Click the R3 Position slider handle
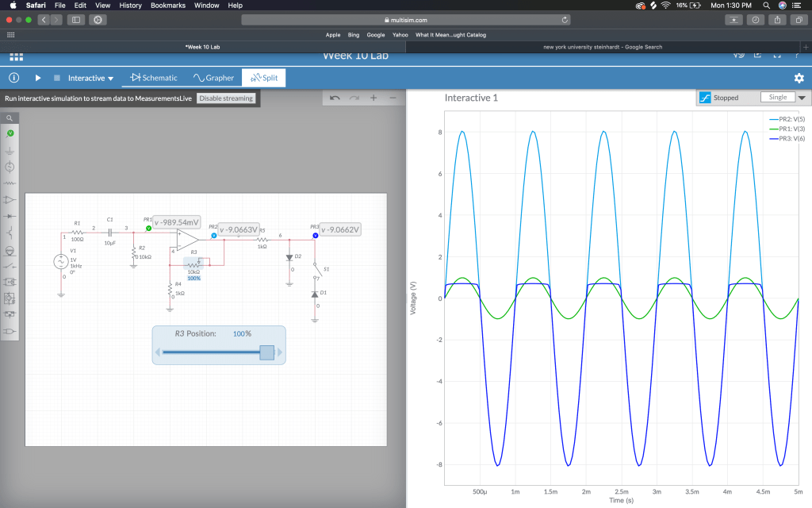The height and width of the screenshot is (508, 812). (267, 352)
